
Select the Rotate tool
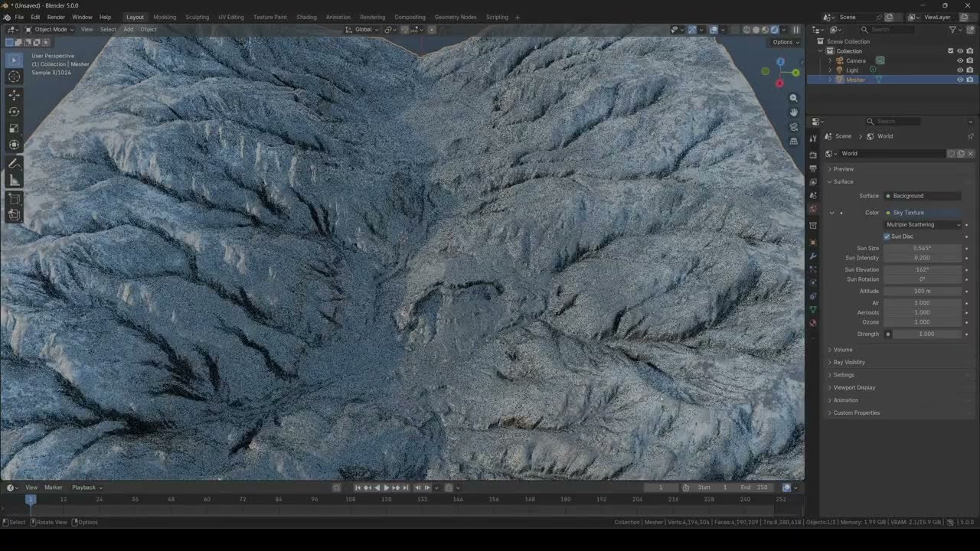(x=14, y=112)
